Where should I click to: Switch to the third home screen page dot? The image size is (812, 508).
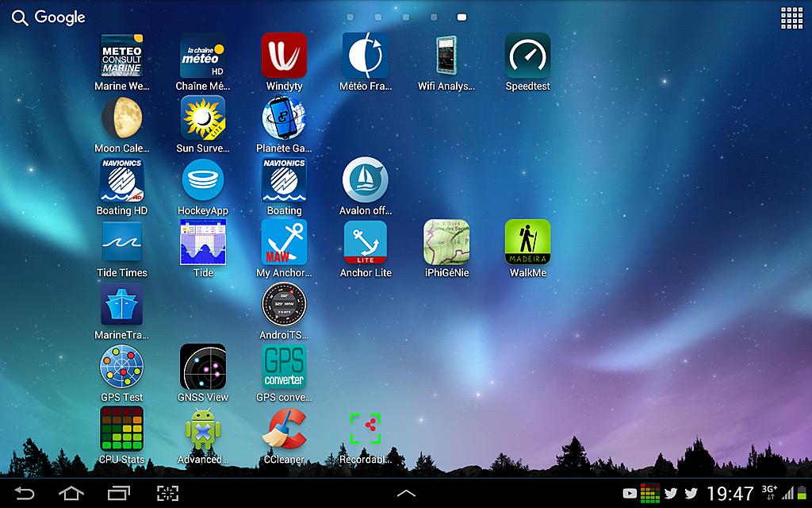(406, 17)
